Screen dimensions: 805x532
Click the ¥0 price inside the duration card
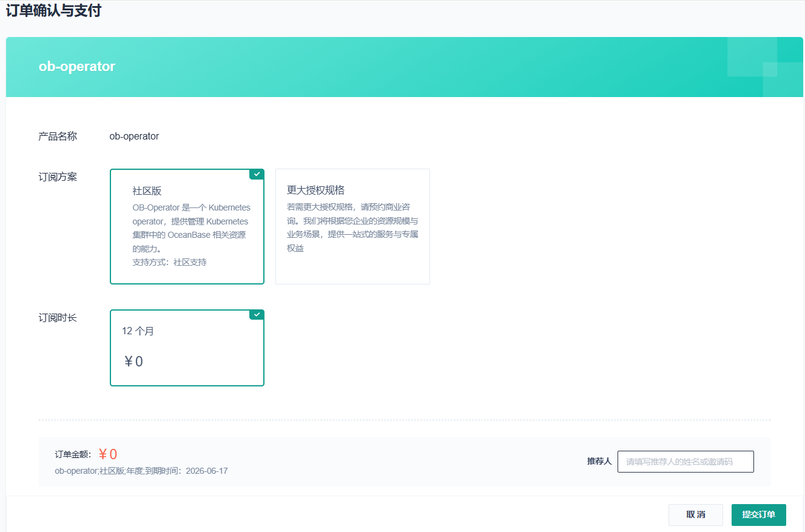(133, 362)
